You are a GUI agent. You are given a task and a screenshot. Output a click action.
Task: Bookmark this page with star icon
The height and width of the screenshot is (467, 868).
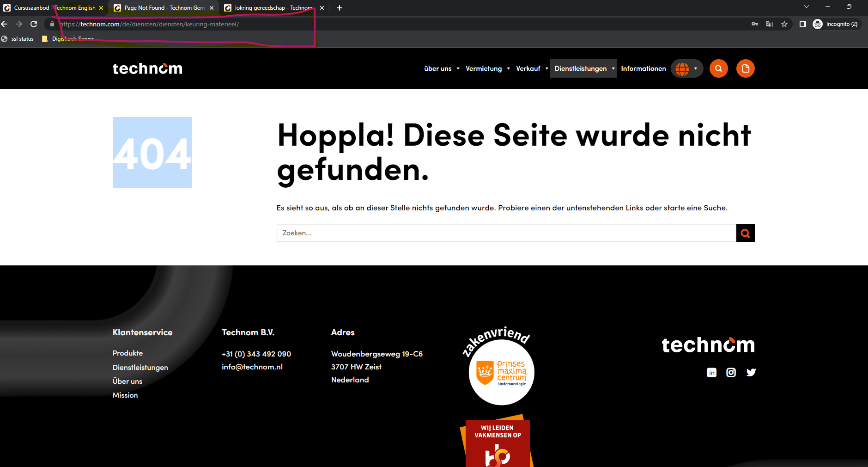click(784, 24)
